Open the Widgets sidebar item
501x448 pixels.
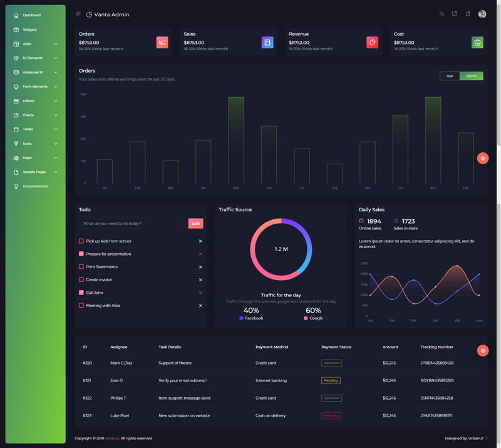click(29, 29)
